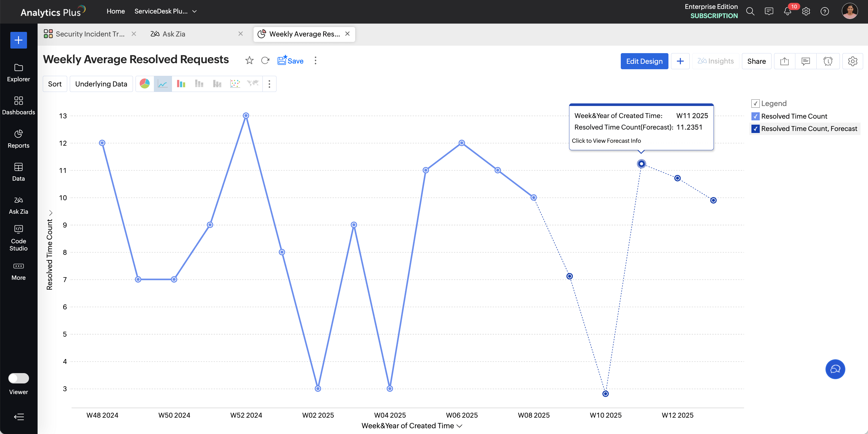Open the Reports section
The width and height of the screenshot is (868, 434).
18,138
